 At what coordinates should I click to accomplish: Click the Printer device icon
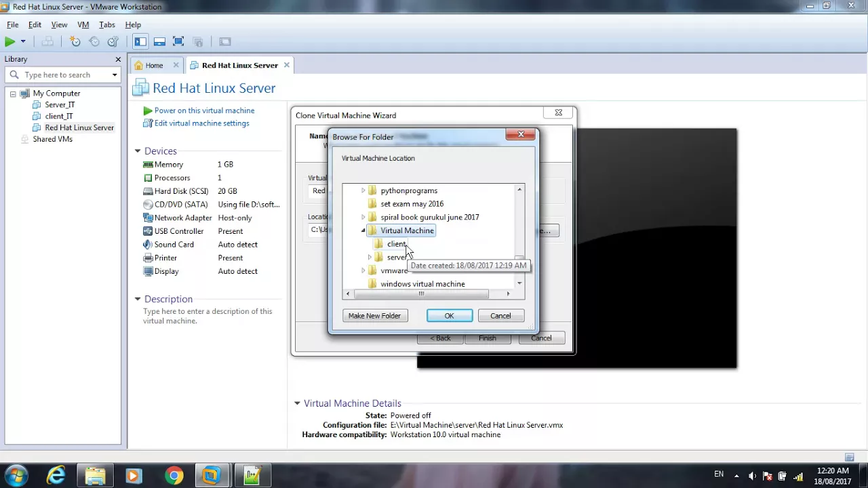click(x=149, y=258)
